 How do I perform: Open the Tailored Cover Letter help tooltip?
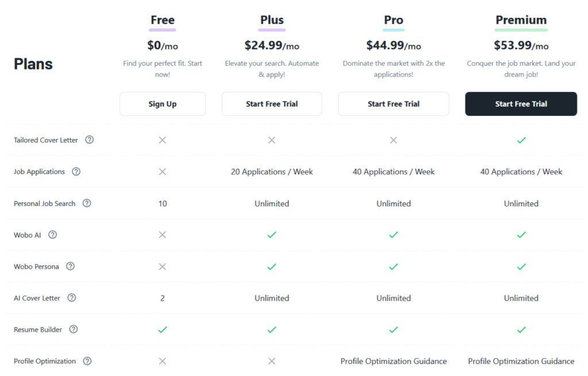[x=90, y=139]
